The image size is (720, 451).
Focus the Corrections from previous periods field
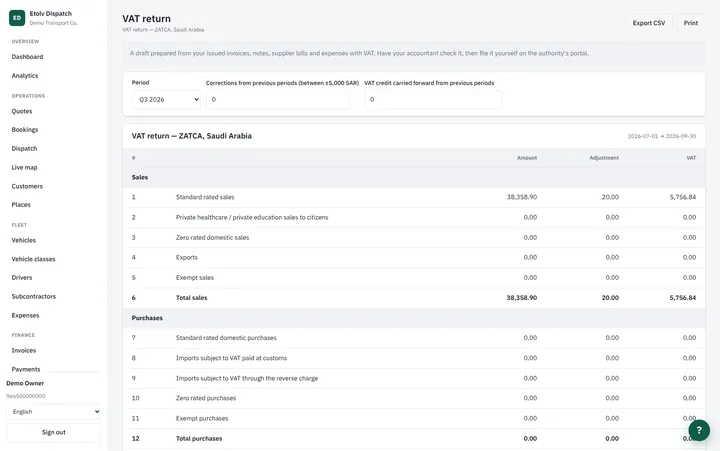point(278,100)
